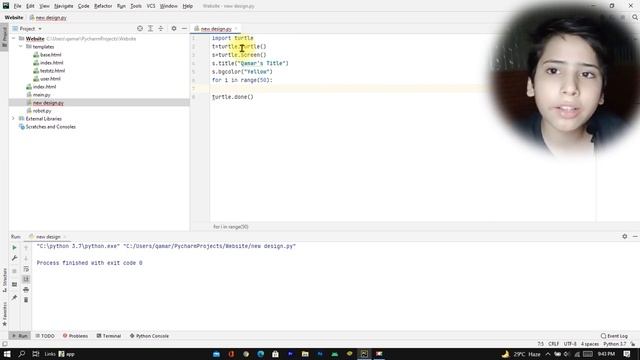Toggle Favorites side tool window

(x=4, y=314)
